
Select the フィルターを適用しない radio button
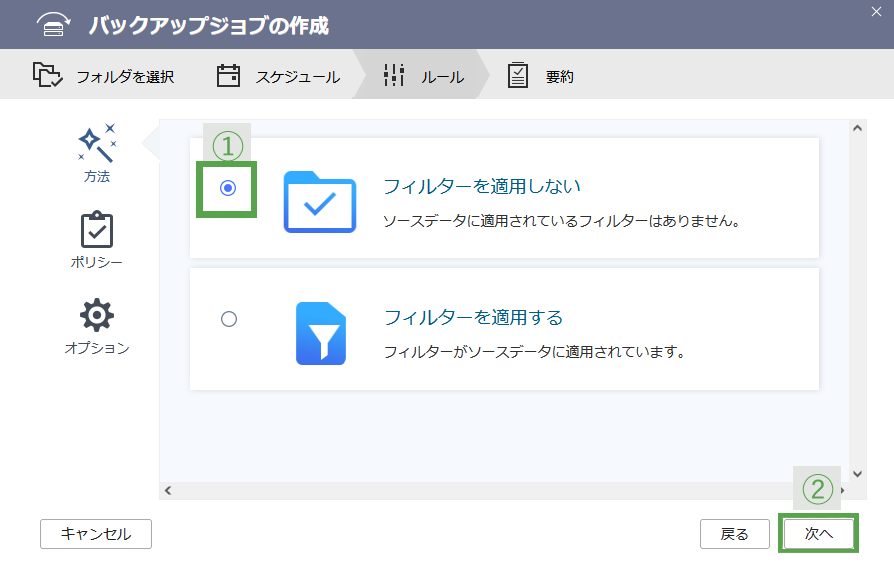tap(228, 188)
